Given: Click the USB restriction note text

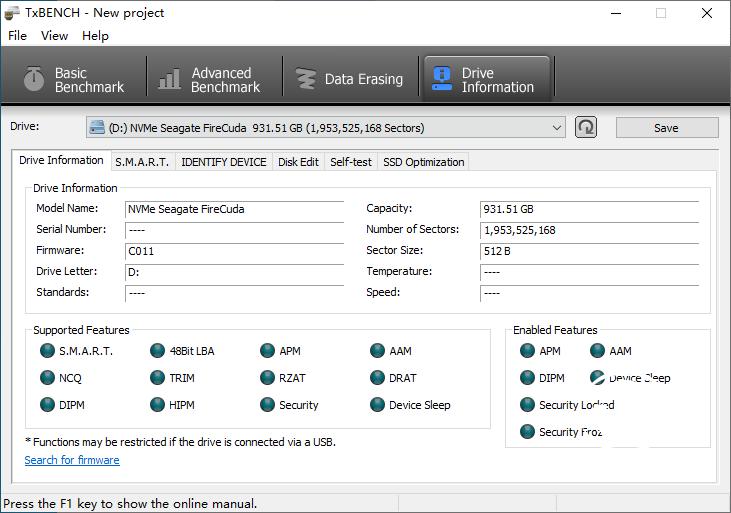Looking at the screenshot, I should click(x=180, y=442).
